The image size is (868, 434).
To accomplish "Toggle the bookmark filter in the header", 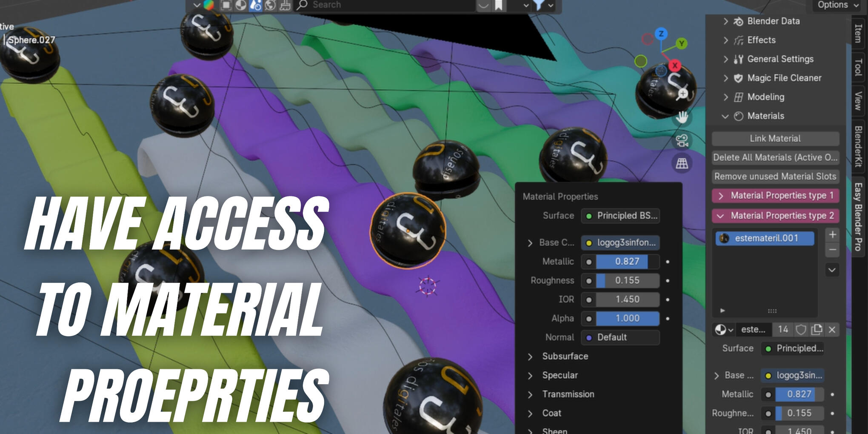I will coord(499,5).
